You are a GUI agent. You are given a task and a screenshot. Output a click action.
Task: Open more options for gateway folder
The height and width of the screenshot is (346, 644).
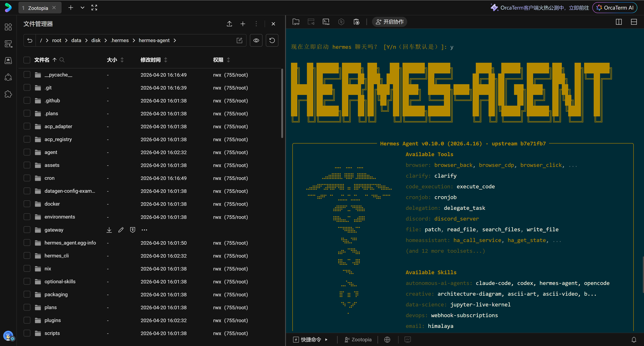pos(144,230)
